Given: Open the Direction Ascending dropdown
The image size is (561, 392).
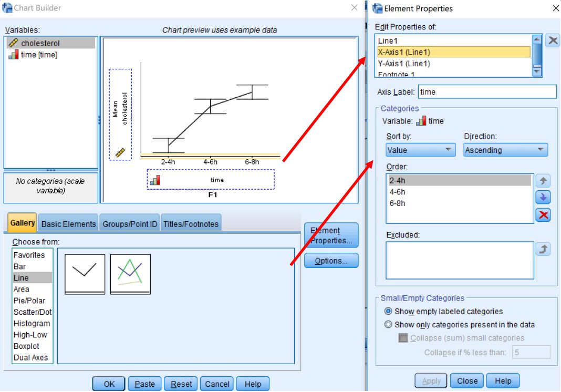Looking at the screenshot, I should pyautogui.click(x=505, y=150).
